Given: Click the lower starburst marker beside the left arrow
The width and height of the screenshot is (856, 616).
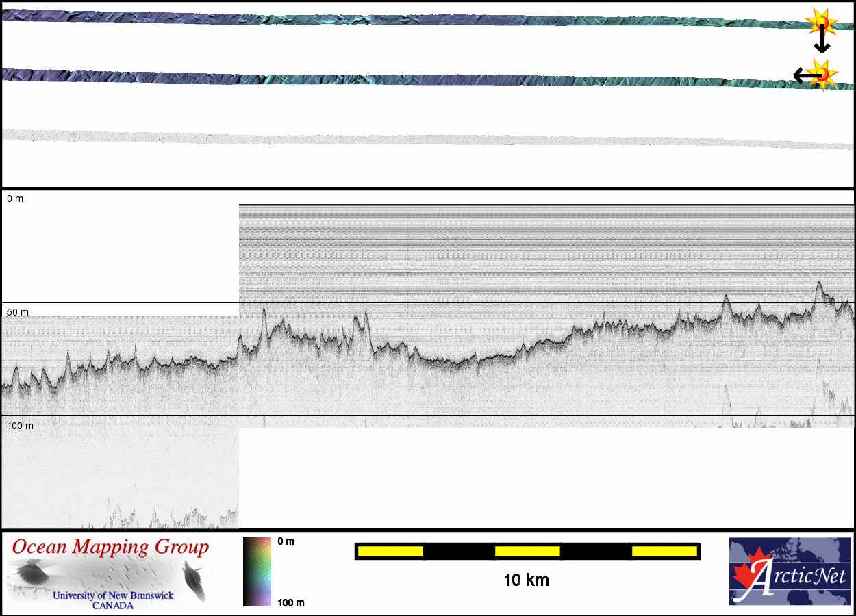Looking at the screenshot, I should (821, 73).
